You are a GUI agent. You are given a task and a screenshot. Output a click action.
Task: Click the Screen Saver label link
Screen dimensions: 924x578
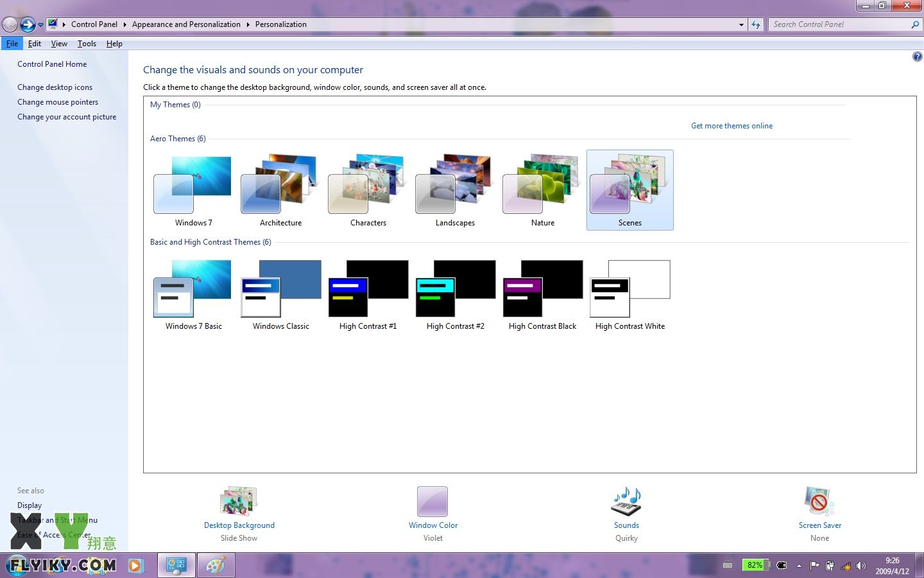tap(820, 525)
